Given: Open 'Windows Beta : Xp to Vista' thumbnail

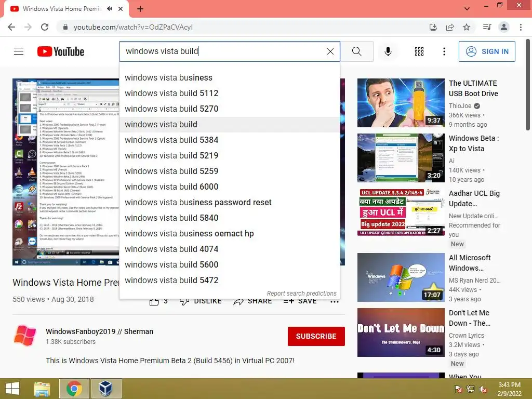Looking at the screenshot, I should [x=401, y=158].
